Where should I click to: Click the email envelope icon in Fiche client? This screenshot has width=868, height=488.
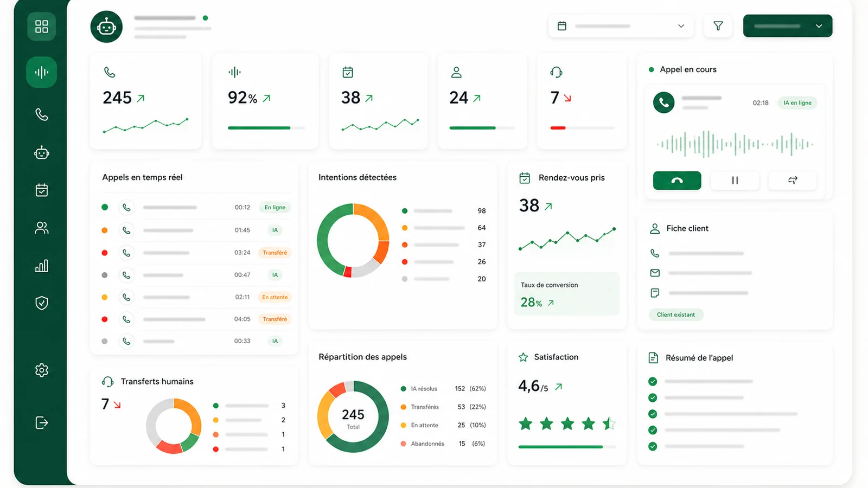[655, 273]
